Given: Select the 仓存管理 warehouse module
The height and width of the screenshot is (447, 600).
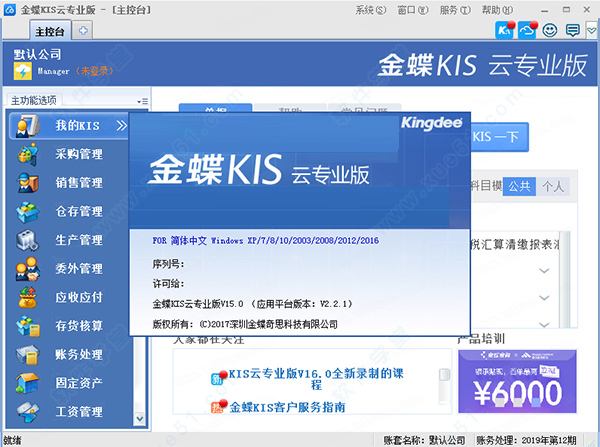Looking at the screenshot, I should click(x=78, y=211).
